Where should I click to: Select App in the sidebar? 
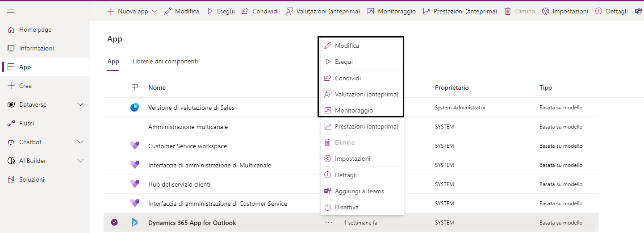(x=44, y=67)
